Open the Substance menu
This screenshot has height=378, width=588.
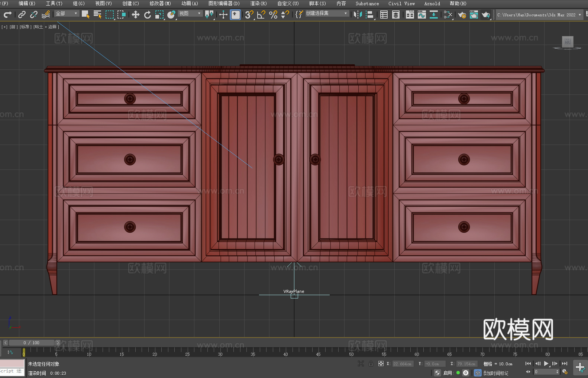367,3
